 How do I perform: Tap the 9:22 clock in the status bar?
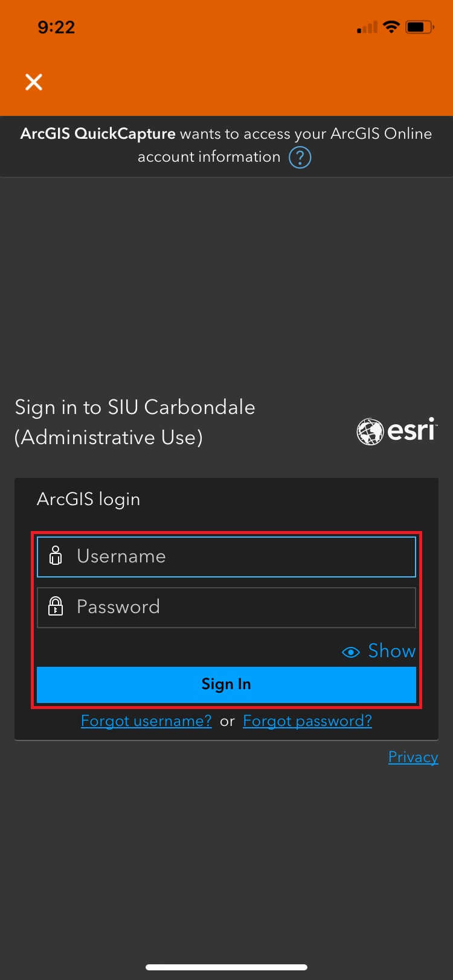click(56, 27)
